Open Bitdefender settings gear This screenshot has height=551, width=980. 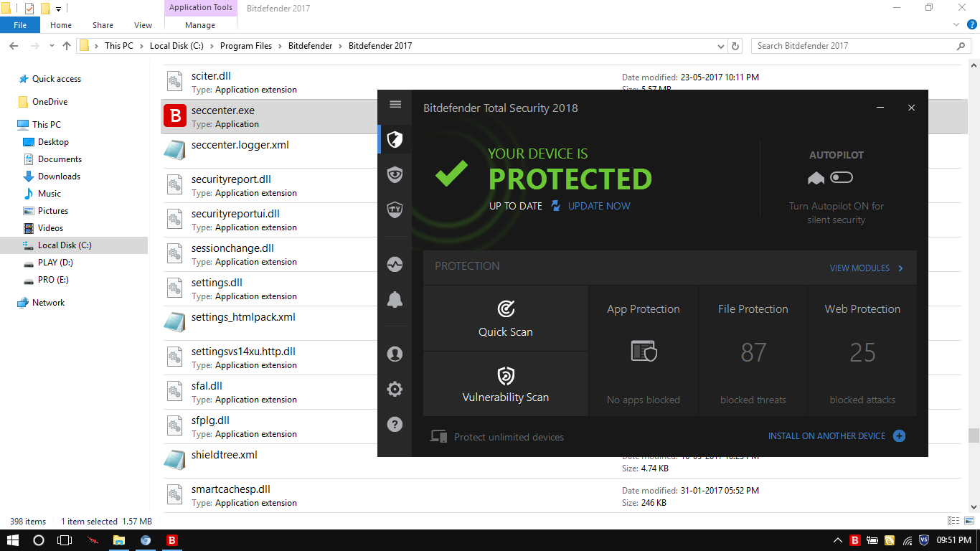pos(395,390)
